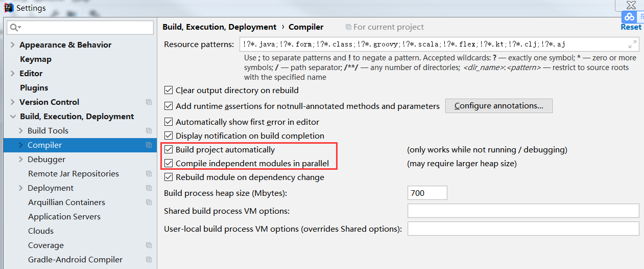Screen dimensions: 644x269
Task: Click the project-level icon beside Build Tools
Action: pyautogui.click(x=149, y=131)
